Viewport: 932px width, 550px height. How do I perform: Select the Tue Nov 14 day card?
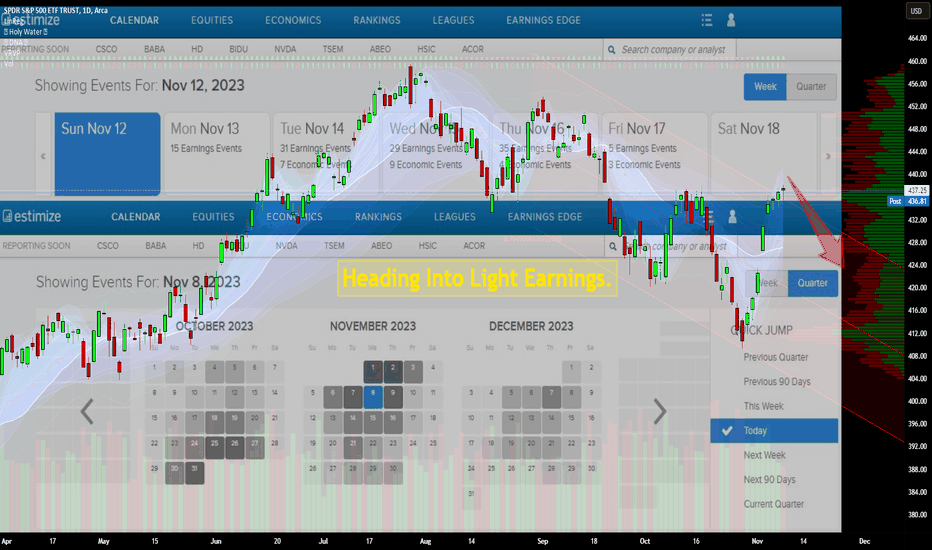(x=326, y=154)
